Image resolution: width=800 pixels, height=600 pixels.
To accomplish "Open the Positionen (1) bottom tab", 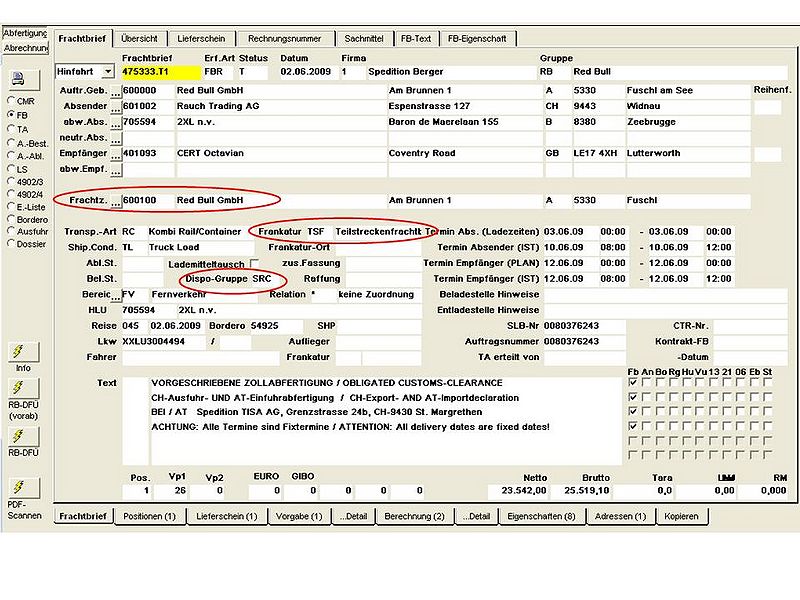I will click(149, 516).
